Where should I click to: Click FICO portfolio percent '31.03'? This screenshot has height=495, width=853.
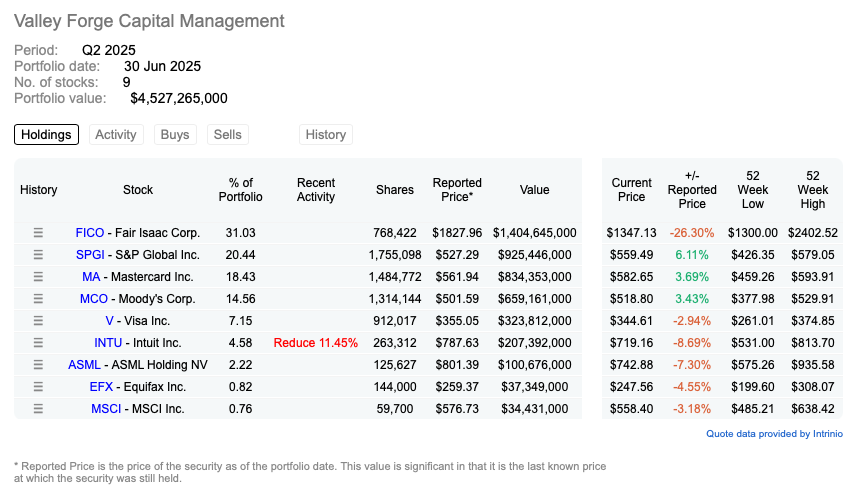tap(240, 233)
